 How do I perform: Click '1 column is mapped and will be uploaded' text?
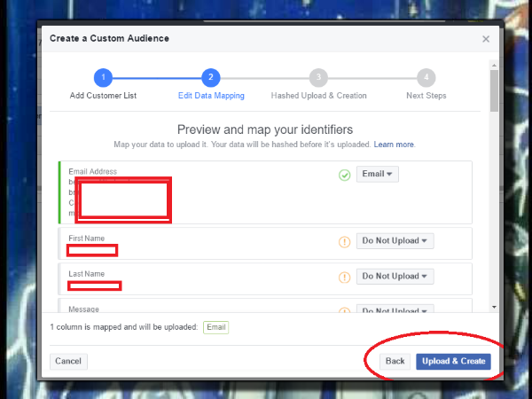coord(124,327)
